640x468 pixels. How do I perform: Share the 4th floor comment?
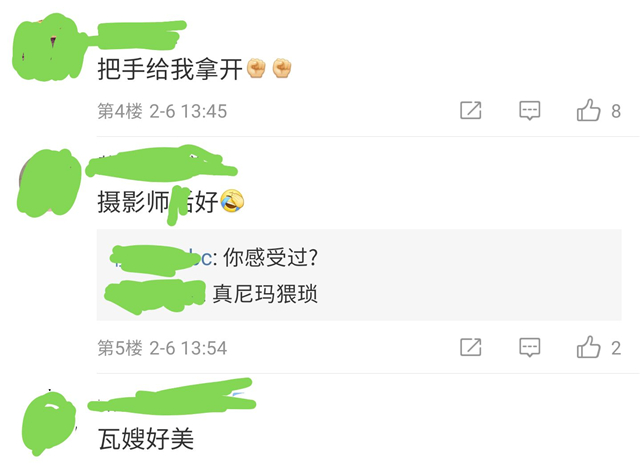click(471, 110)
